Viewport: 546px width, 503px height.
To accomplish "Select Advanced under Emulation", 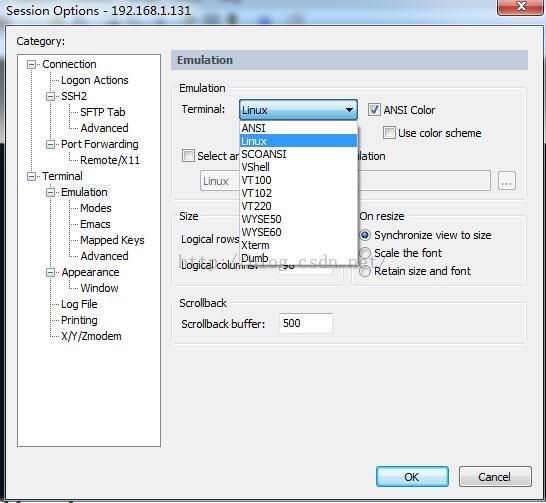I will tap(104, 257).
